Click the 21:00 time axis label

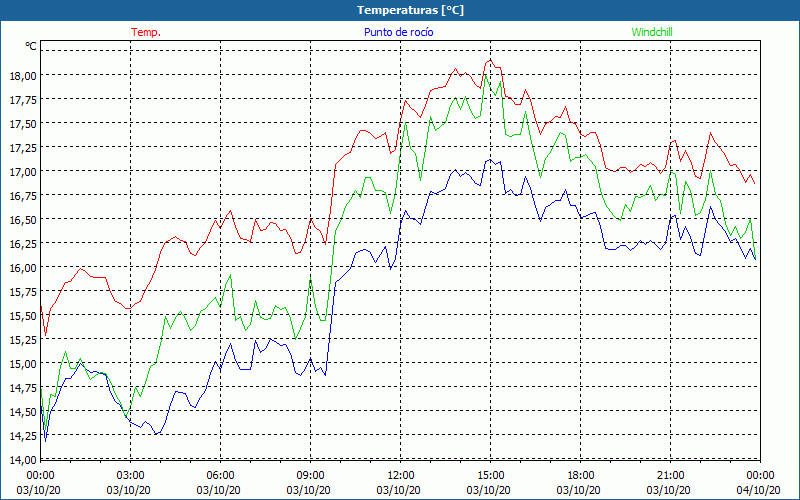(x=670, y=475)
